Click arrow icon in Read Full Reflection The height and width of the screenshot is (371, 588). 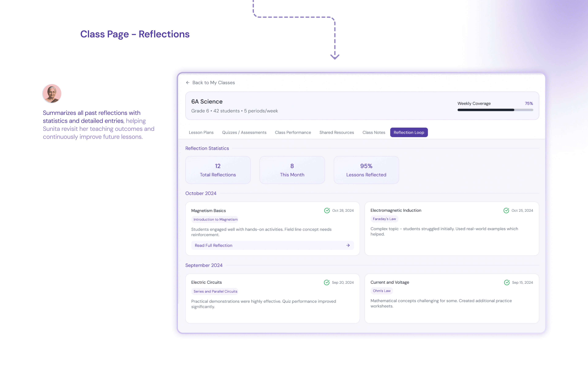[x=348, y=245]
